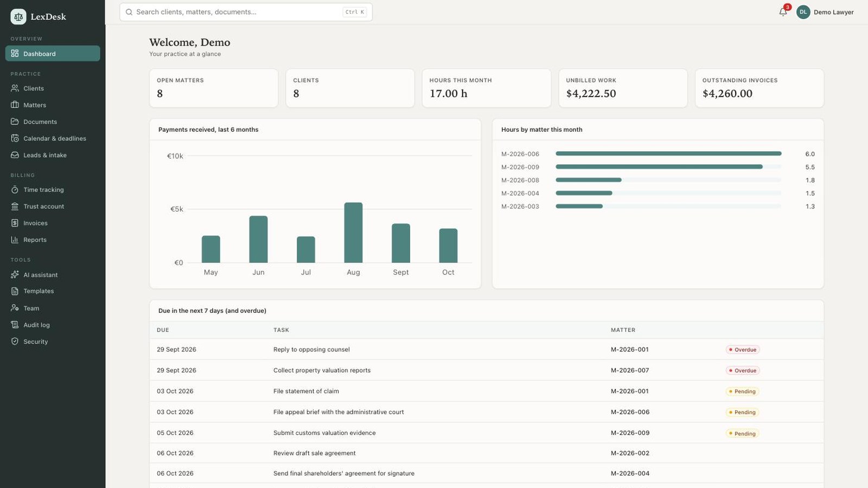Click the M-2026-006 hours progress bar

point(668,153)
